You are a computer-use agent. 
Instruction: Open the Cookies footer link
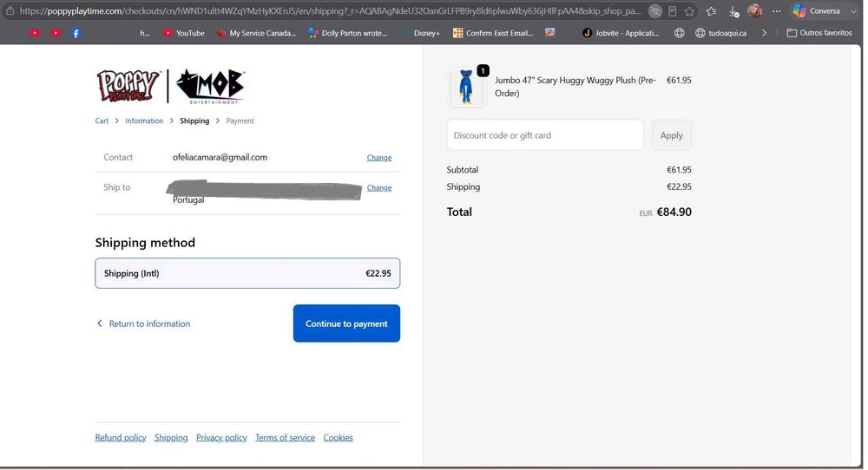click(339, 437)
